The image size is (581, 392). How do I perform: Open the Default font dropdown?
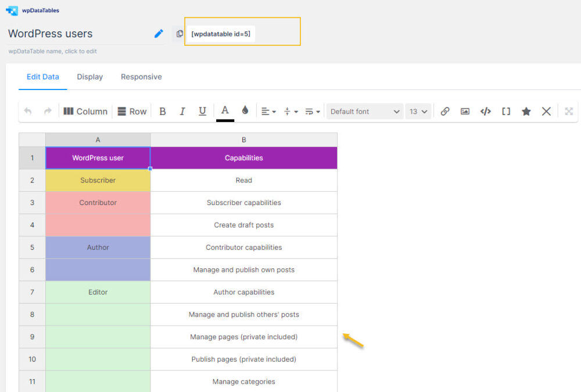point(365,112)
